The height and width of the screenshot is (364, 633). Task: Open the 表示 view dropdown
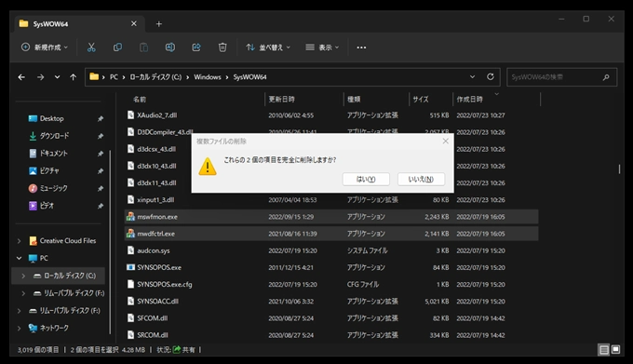click(x=322, y=47)
